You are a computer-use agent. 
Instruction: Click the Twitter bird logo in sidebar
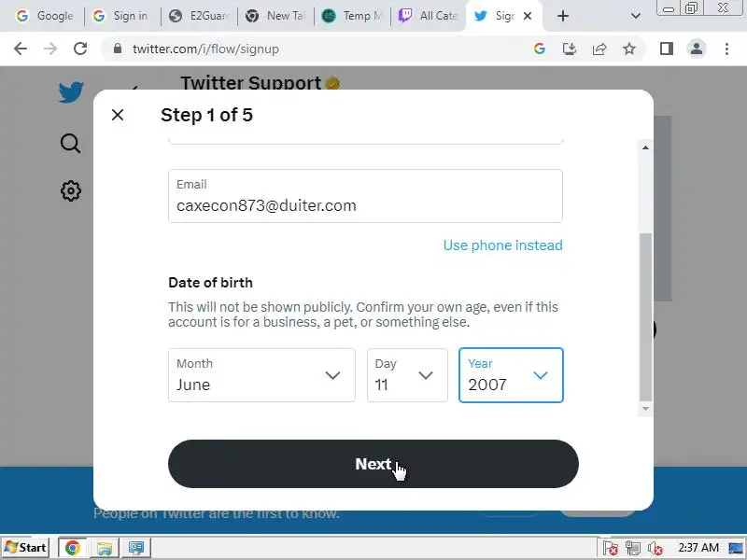tap(71, 91)
